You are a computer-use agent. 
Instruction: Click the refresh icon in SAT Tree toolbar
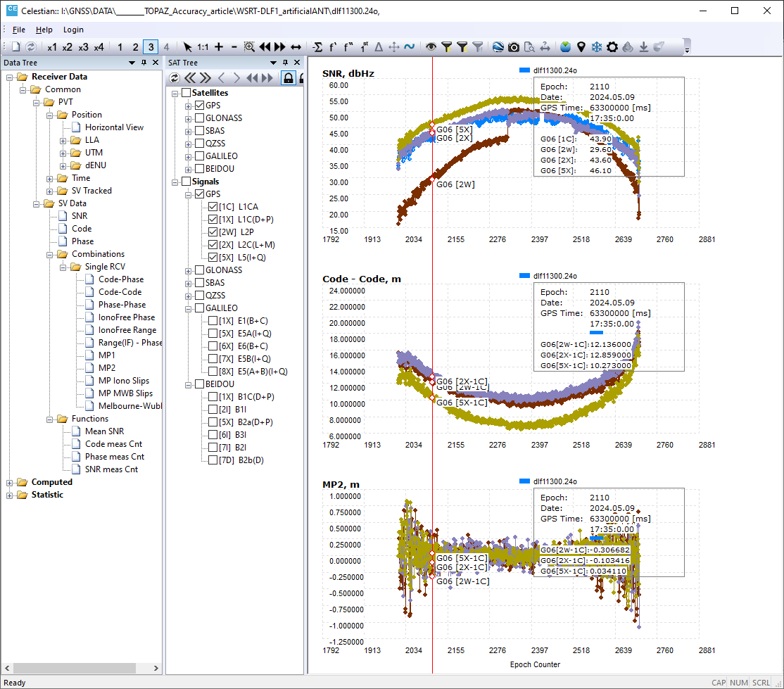point(175,77)
